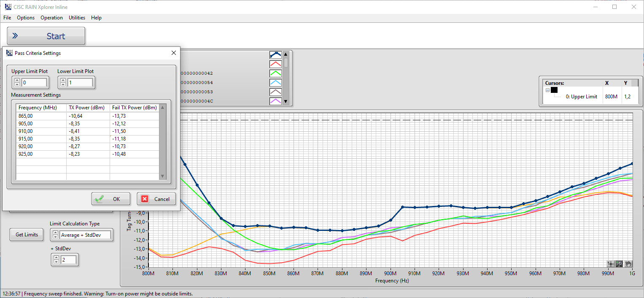
Task: Click the dark blue plot legend icon
Action: (x=275, y=55)
